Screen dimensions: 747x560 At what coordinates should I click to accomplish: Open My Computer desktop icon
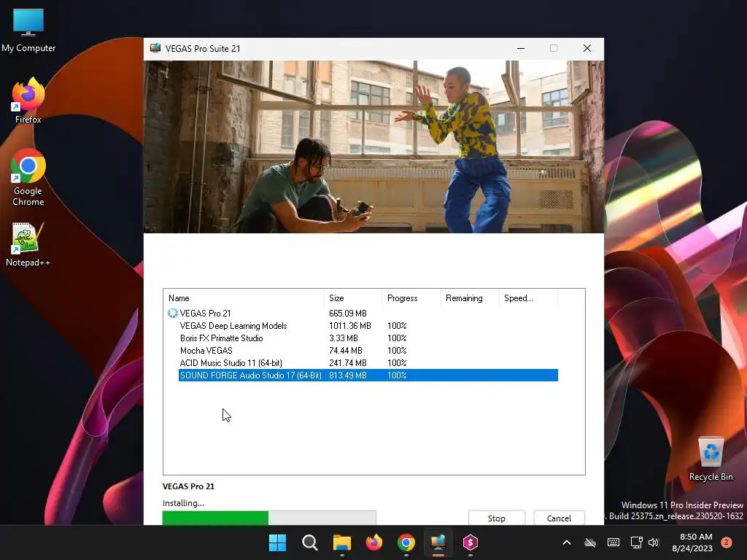point(28,30)
